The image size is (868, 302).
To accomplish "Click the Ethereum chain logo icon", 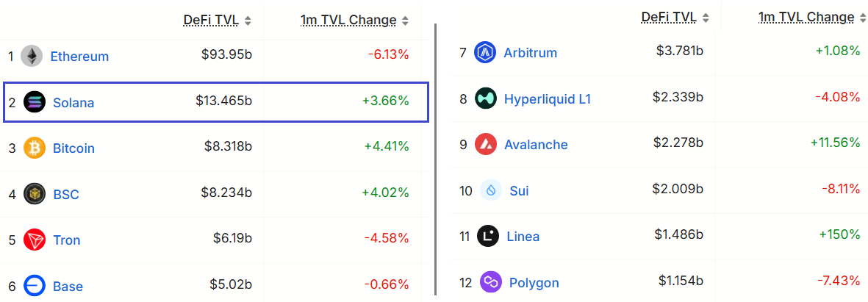I will click(x=32, y=57).
